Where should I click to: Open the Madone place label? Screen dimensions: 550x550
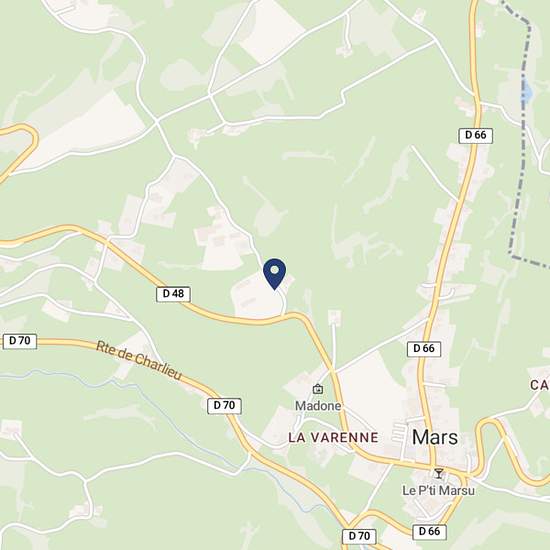coord(318,406)
